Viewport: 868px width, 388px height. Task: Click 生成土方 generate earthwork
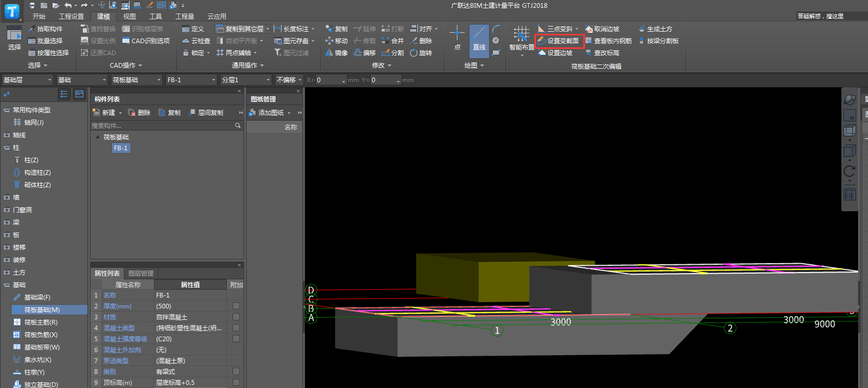655,29
